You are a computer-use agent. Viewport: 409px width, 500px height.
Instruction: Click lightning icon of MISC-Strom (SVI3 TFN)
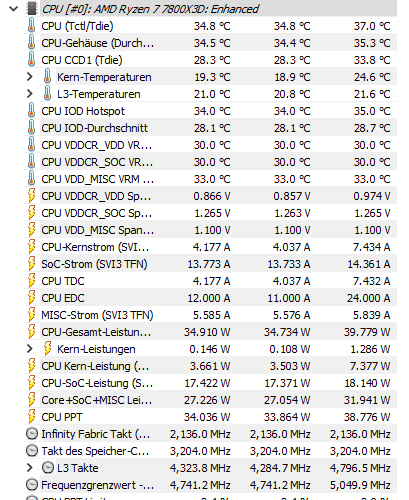click(31, 315)
